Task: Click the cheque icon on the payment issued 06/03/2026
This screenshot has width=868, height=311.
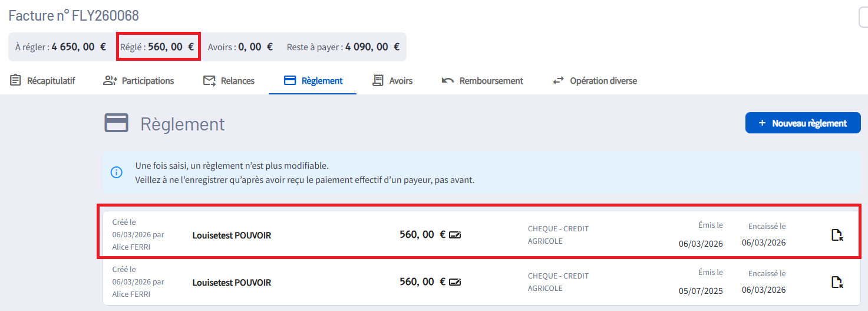Action: click(455, 235)
